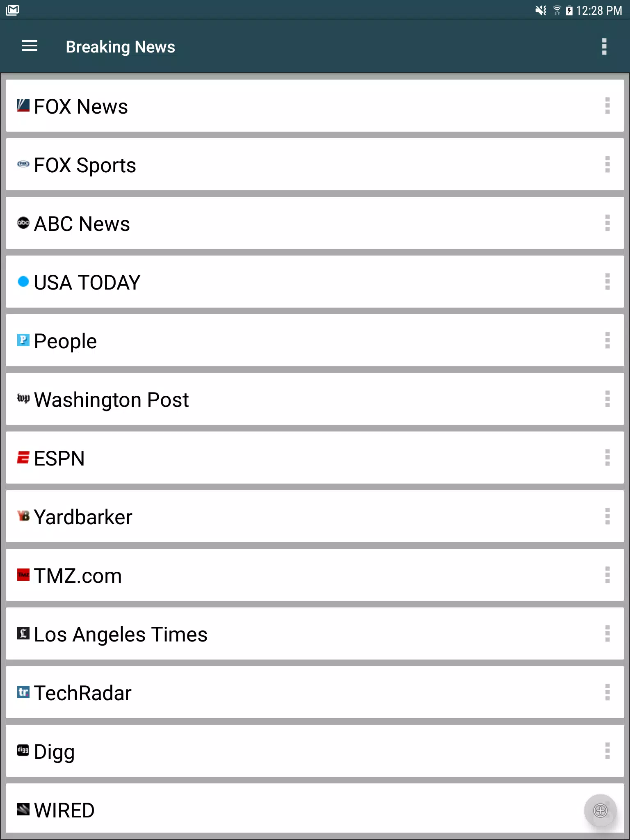The height and width of the screenshot is (840, 630).
Task: Tap the Breaking News title
Action: click(120, 47)
